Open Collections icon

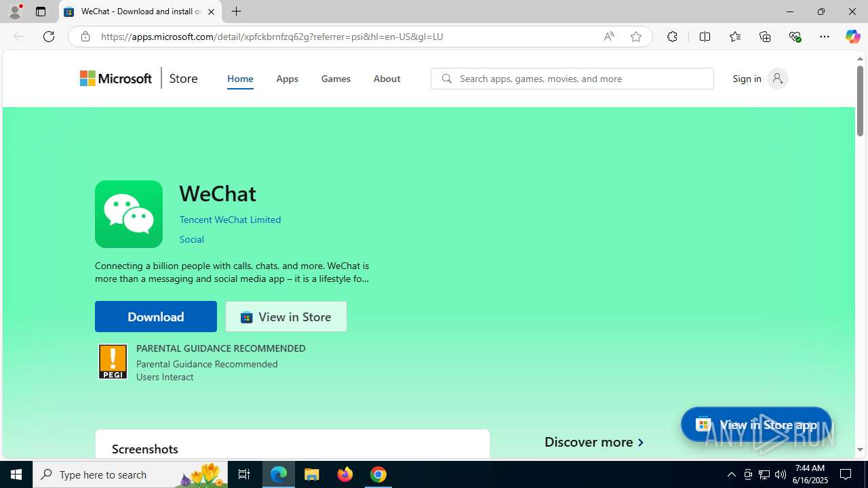[765, 37]
